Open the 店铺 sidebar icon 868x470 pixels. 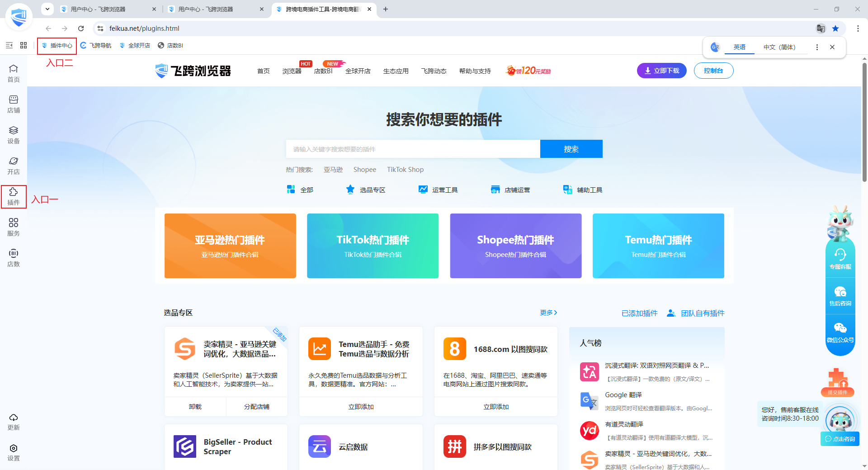14,104
